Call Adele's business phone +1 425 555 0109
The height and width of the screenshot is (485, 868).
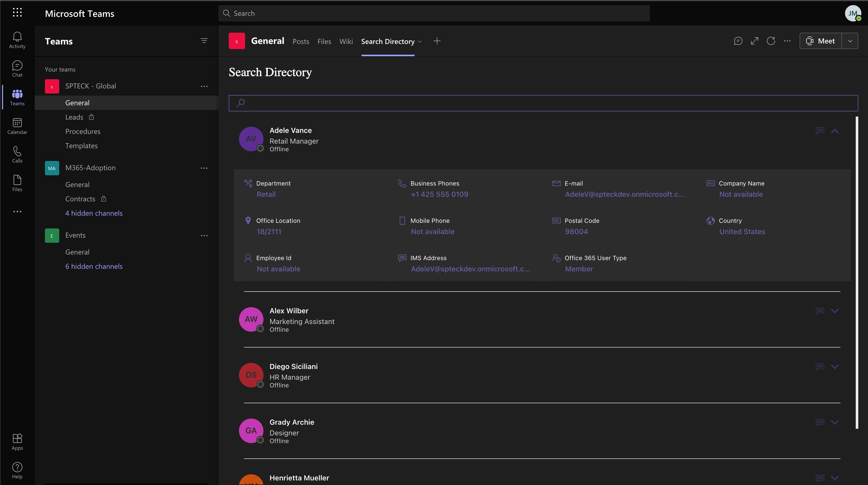(439, 194)
